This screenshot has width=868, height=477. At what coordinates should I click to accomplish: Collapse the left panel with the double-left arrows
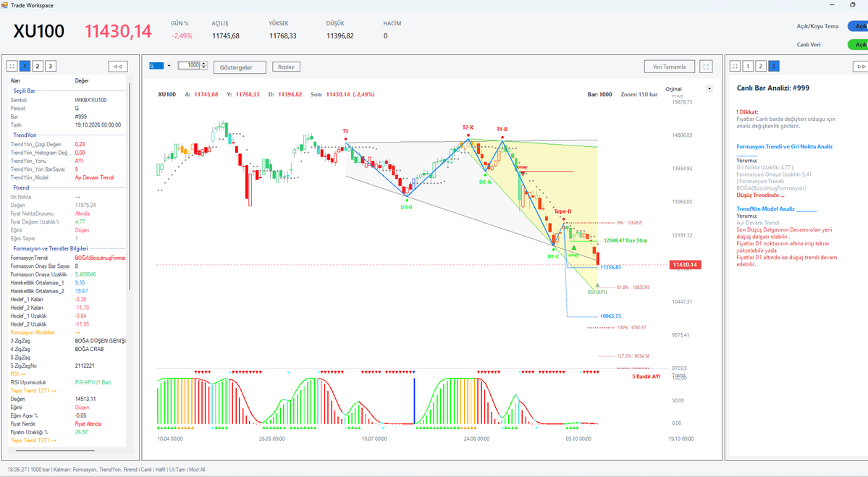point(118,67)
